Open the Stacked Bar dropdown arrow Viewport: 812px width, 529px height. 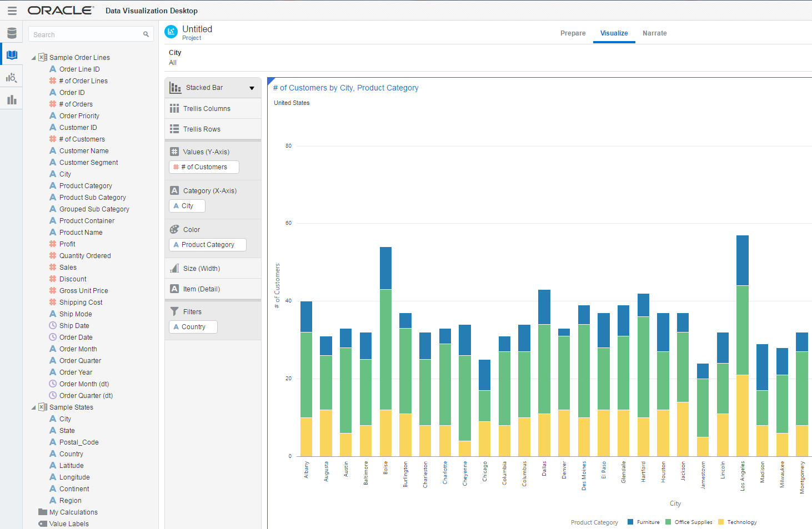252,88
